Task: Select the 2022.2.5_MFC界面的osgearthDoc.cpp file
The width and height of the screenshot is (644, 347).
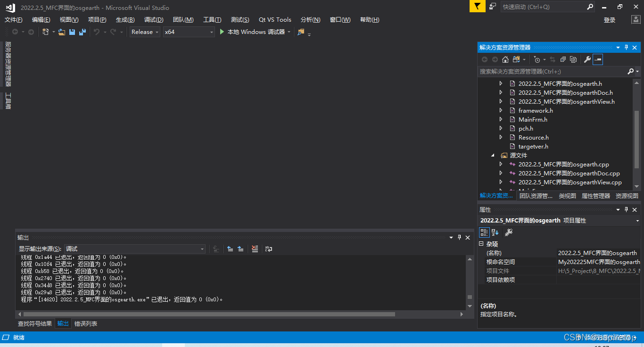Action: (x=569, y=173)
